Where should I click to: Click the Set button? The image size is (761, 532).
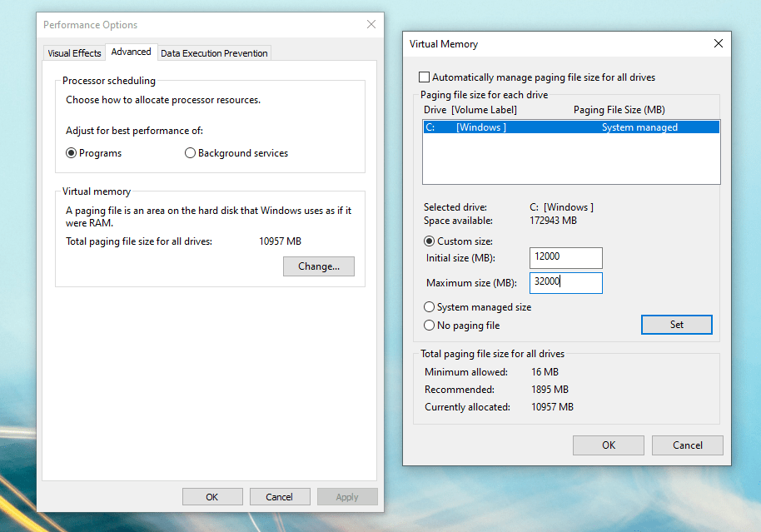(x=676, y=324)
